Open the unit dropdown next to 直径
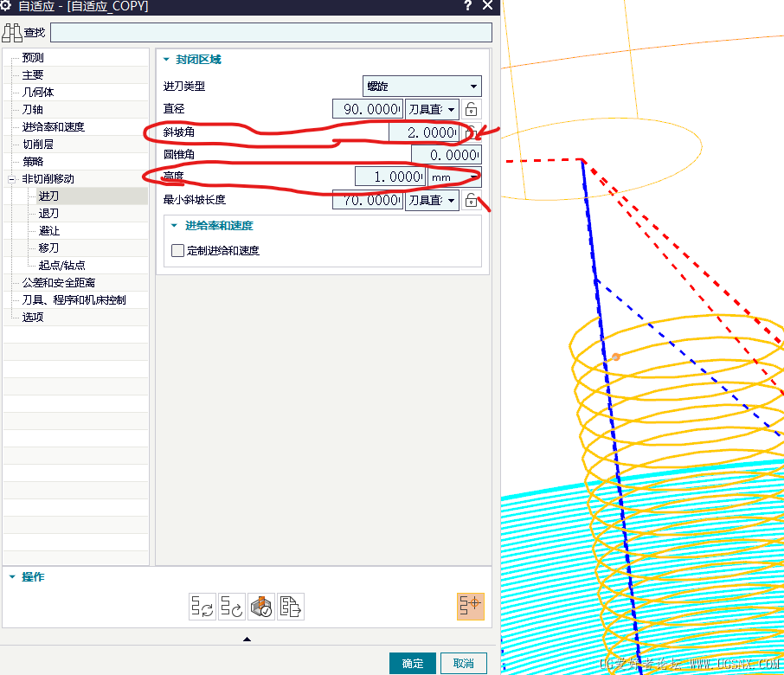Viewport: 784px width, 675px height. 432,109
